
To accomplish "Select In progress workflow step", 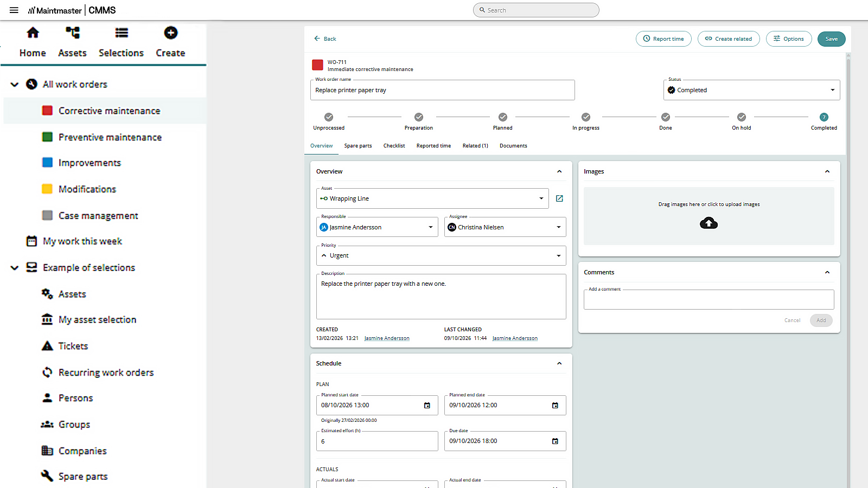I will [586, 122].
